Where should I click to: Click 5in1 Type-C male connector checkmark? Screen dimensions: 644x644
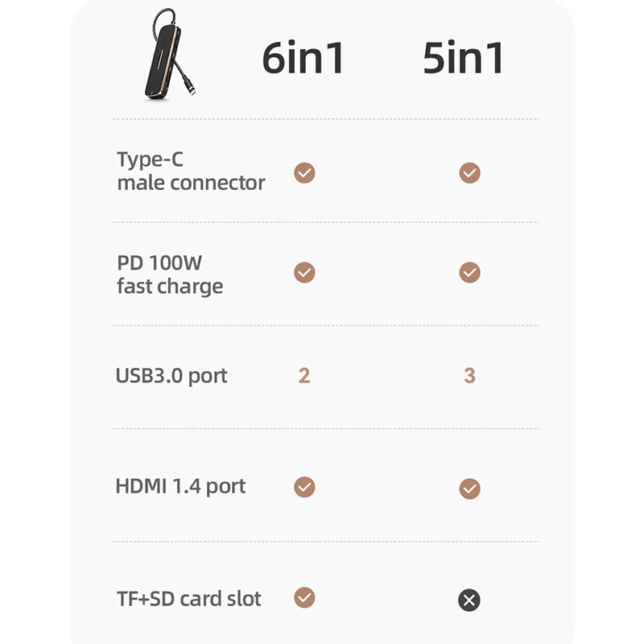469,173
